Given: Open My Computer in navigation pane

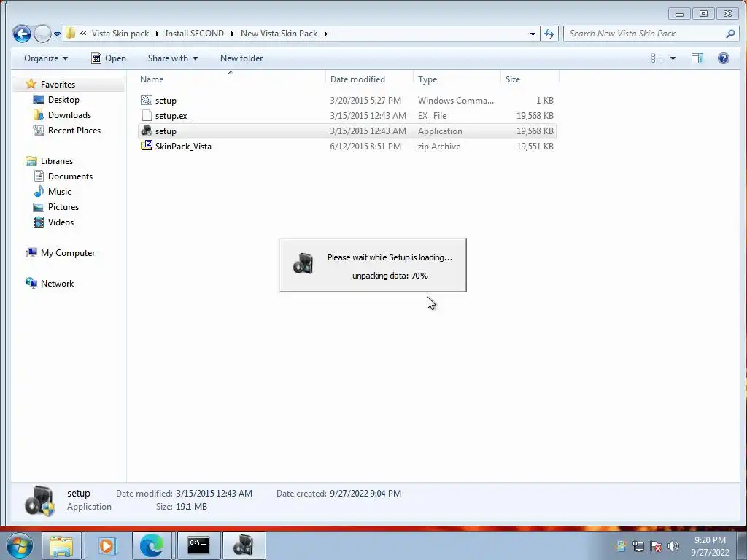Looking at the screenshot, I should (x=67, y=253).
